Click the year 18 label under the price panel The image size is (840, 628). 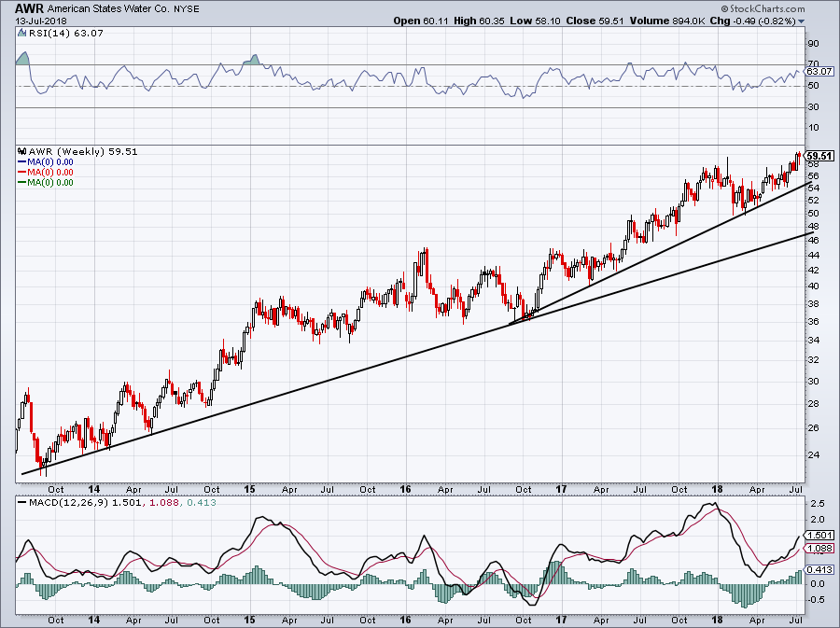pyautogui.click(x=717, y=489)
